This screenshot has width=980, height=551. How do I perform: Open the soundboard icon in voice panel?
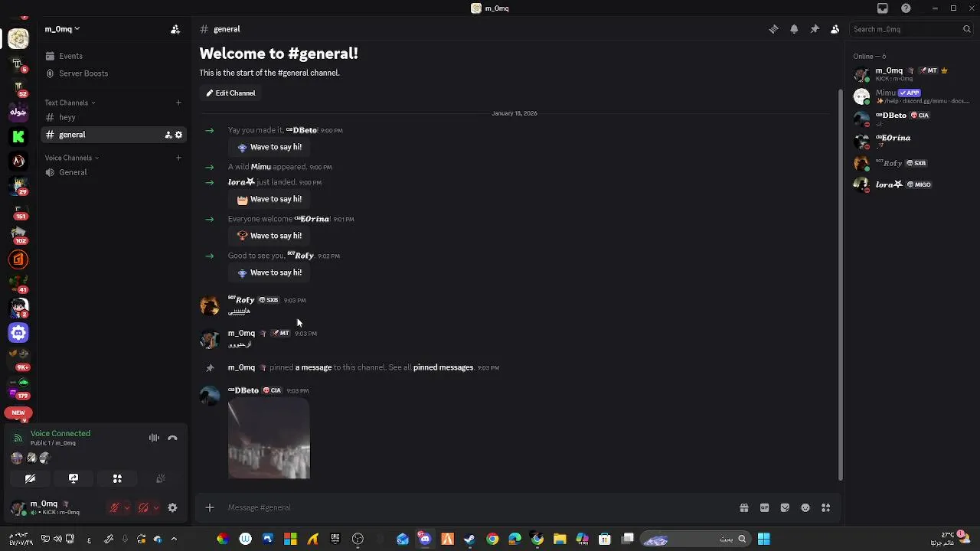pyautogui.click(x=161, y=478)
